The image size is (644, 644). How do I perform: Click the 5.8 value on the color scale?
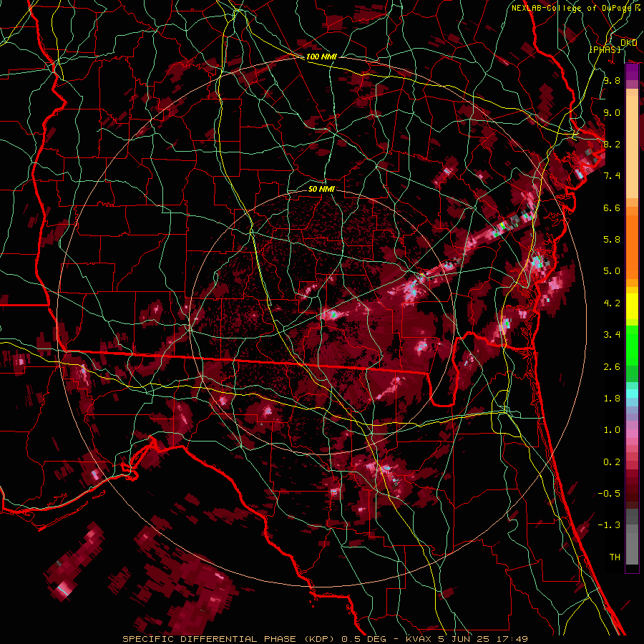(x=612, y=240)
